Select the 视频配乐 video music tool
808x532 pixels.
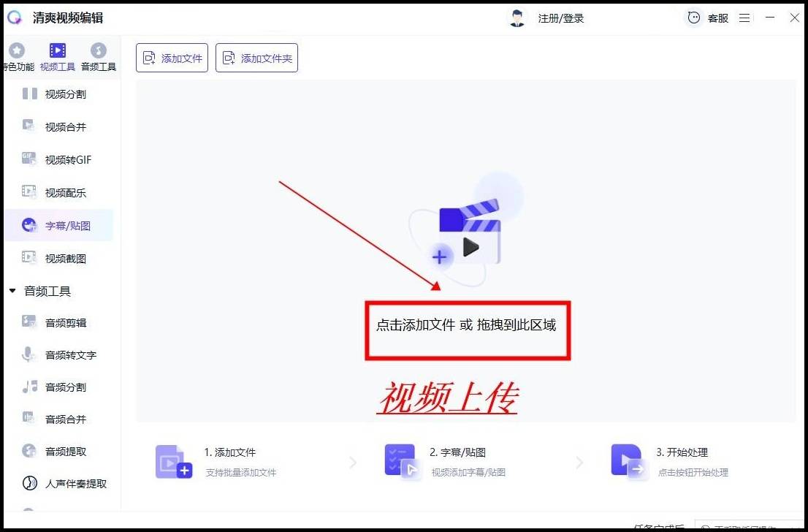[x=64, y=193]
